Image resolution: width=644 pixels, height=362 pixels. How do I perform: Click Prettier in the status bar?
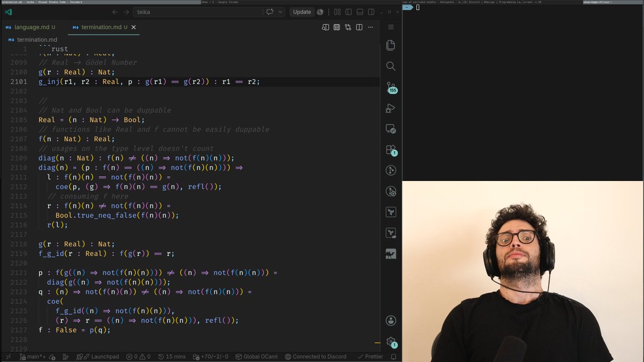point(370,357)
